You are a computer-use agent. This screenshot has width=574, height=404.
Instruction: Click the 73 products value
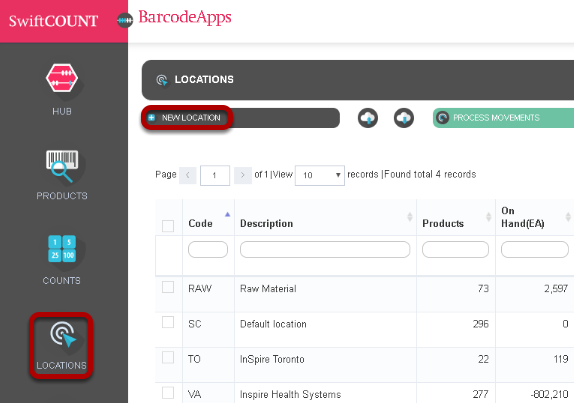(483, 289)
